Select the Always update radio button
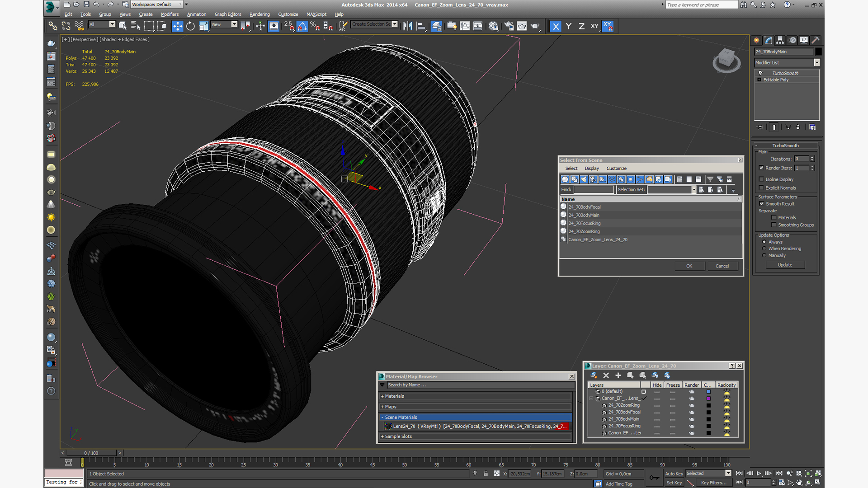 click(x=764, y=242)
